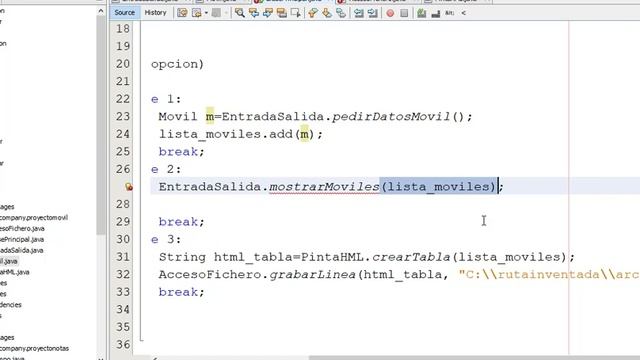Click on lista_moviles.add(m) statement
640x360 pixels.
click(240, 134)
